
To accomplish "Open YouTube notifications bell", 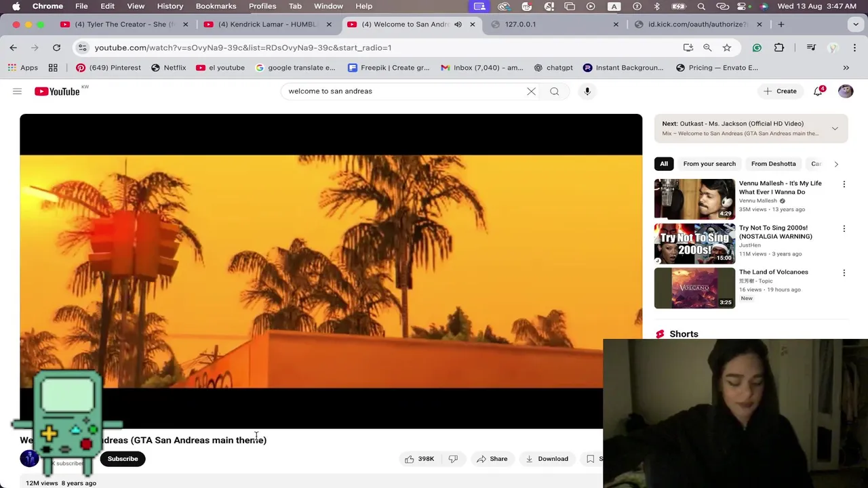I will click(818, 91).
